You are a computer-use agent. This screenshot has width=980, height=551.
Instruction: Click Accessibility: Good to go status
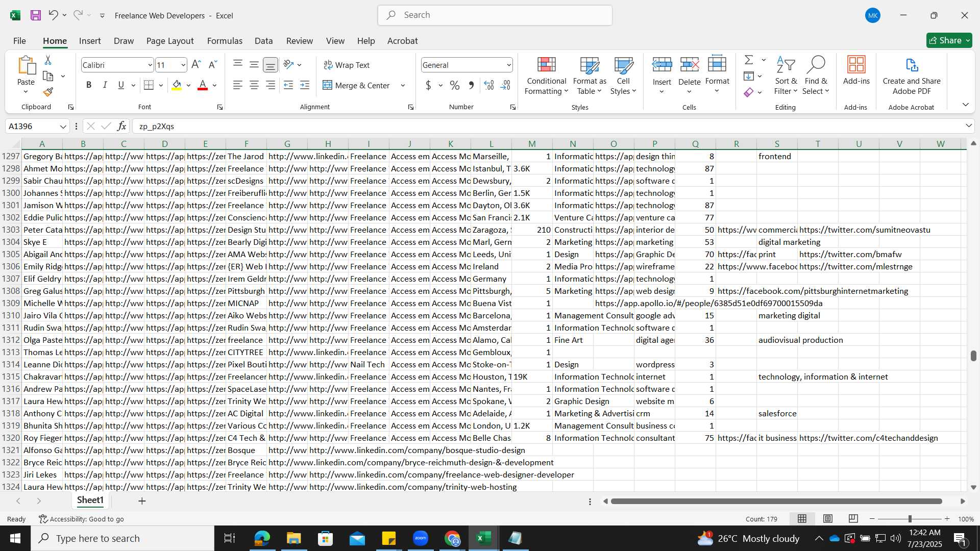[x=82, y=519]
